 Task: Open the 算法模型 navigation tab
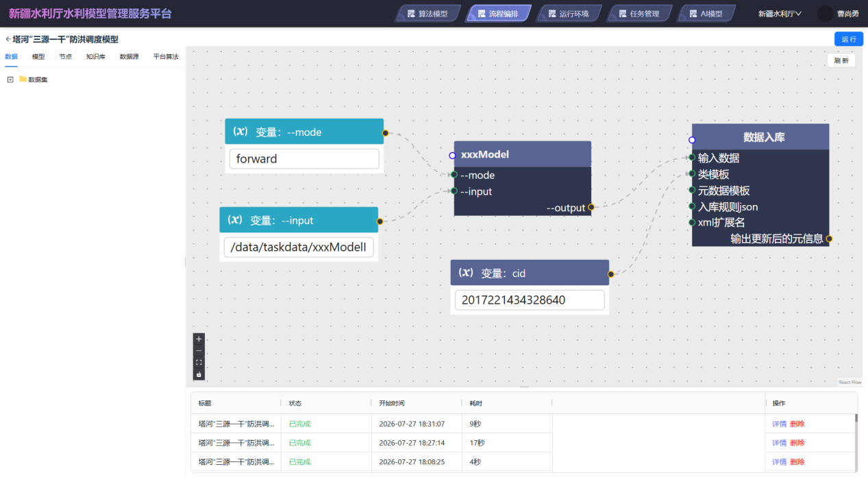tap(427, 14)
